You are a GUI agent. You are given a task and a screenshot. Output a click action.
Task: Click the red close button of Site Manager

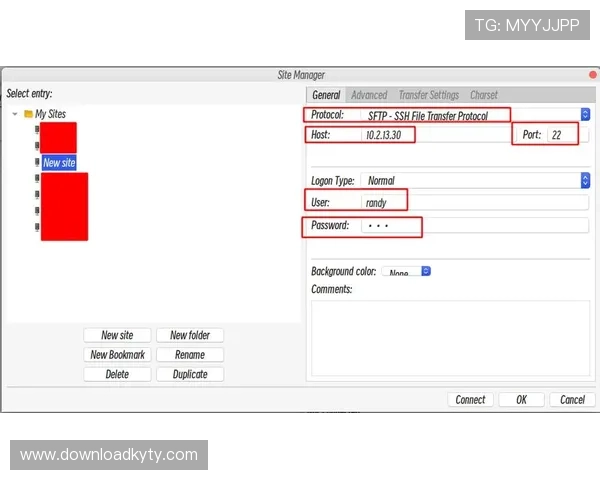(x=593, y=75)
